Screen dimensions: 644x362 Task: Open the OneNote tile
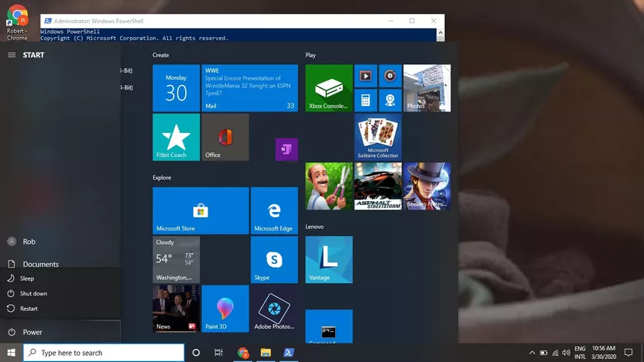click(x=286, y=149)
